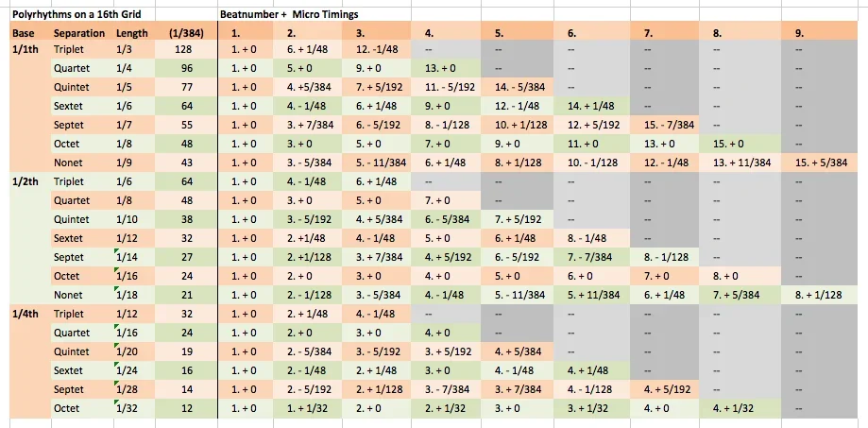
Task: Click the 'Beatnumber + Micro Timings' header cell
Action: point(283,16)
